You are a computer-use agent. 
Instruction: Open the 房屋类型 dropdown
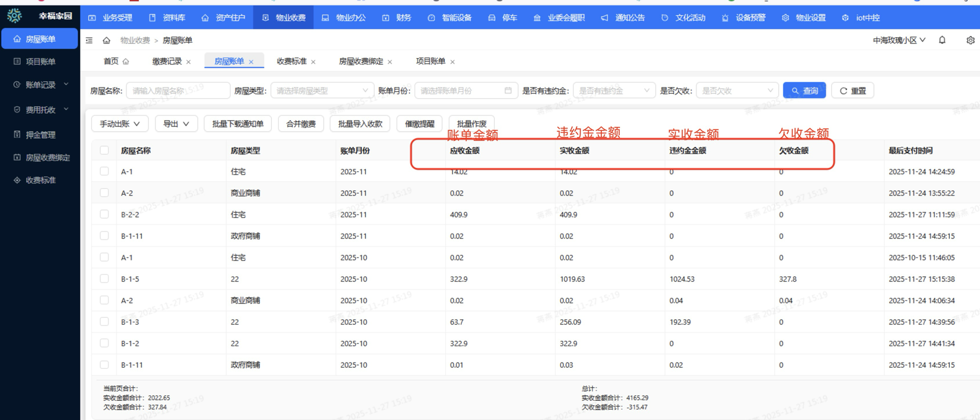click(x=322, y=90)
